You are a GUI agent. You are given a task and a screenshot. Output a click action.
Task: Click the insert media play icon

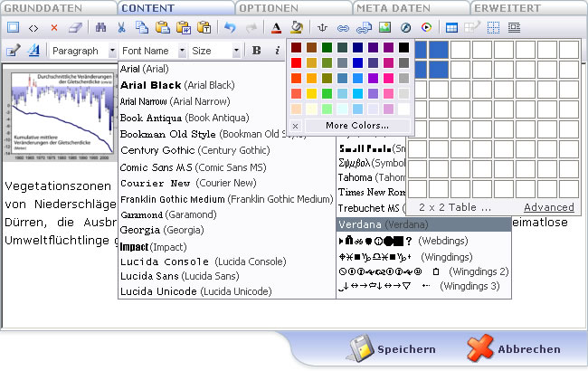[x=426, y=27]
